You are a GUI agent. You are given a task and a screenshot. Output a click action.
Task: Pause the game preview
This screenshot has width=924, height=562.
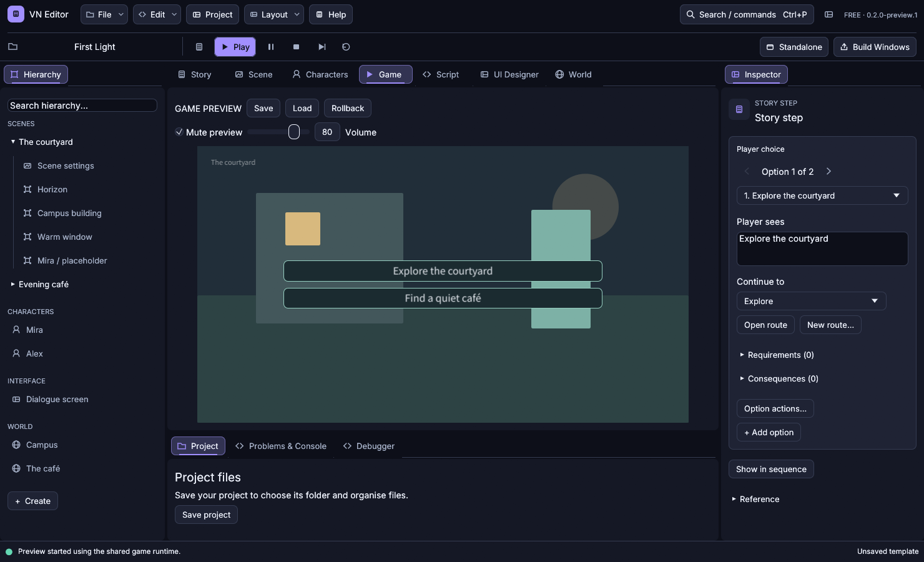tap(271, 47)
